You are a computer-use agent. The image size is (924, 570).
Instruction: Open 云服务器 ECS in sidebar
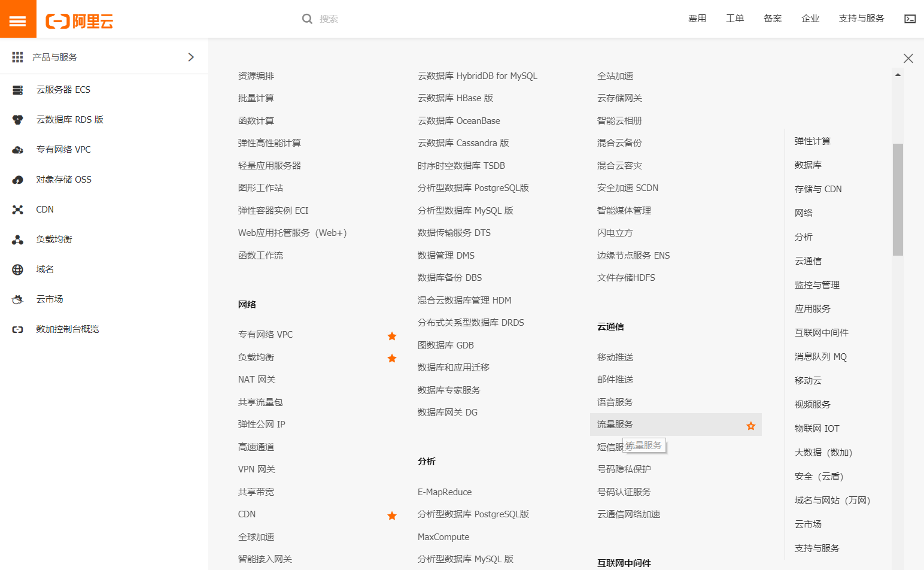tap(63, 90)
